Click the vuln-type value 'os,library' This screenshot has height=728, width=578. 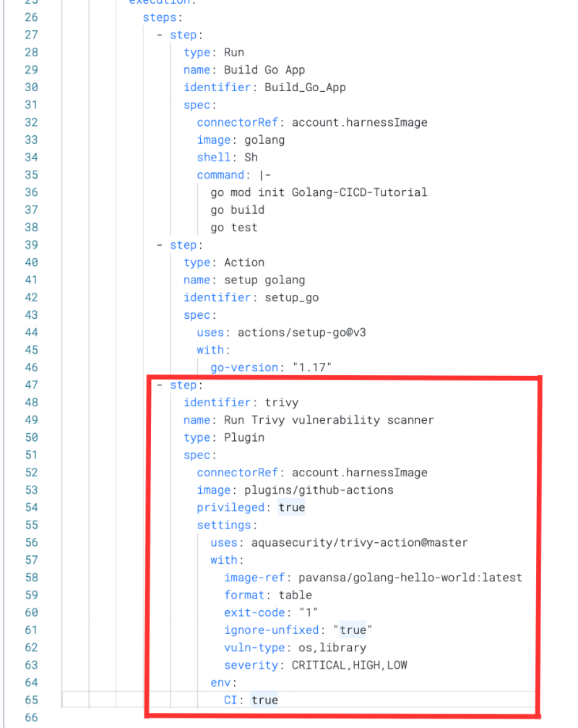332,648
